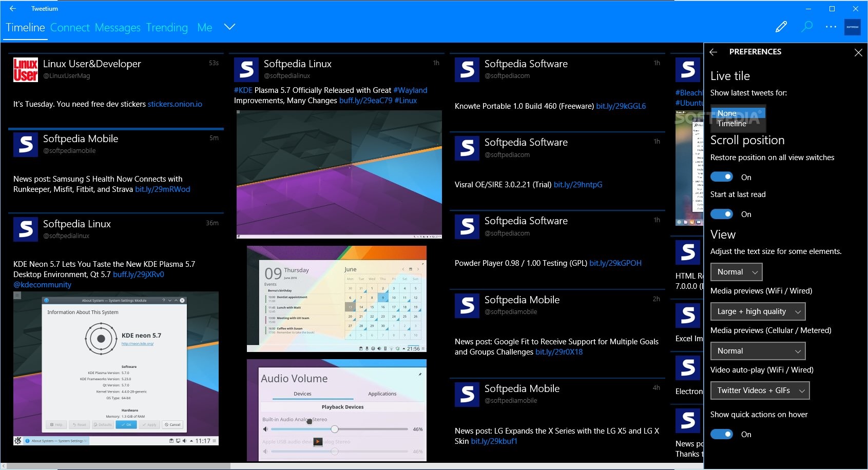The width and height of the screenshot is (868, 470).
Task: Open Video auto-play WiFi dropdown
Action: coord(760,390)
